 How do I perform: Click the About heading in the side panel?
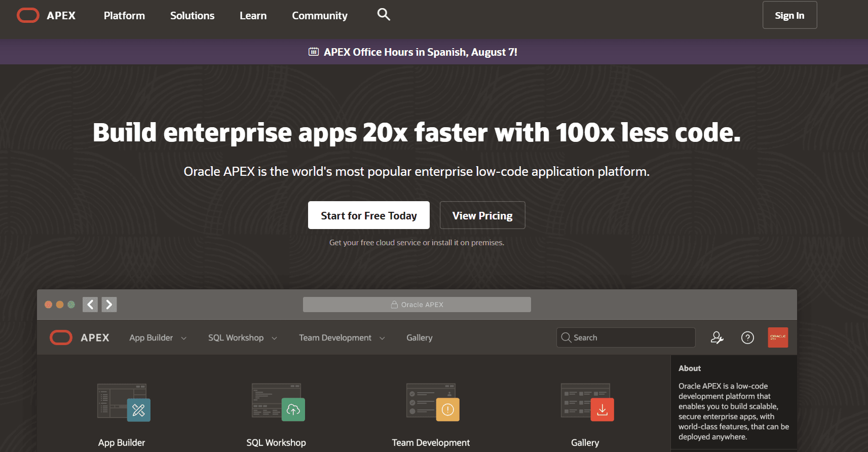[690, 368]
